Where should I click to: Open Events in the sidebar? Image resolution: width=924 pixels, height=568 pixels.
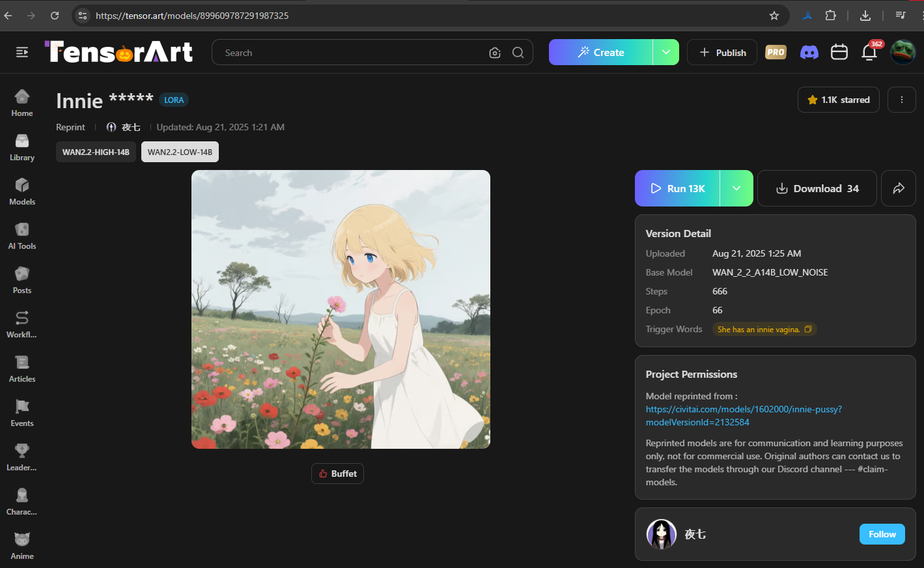(22, 413)
